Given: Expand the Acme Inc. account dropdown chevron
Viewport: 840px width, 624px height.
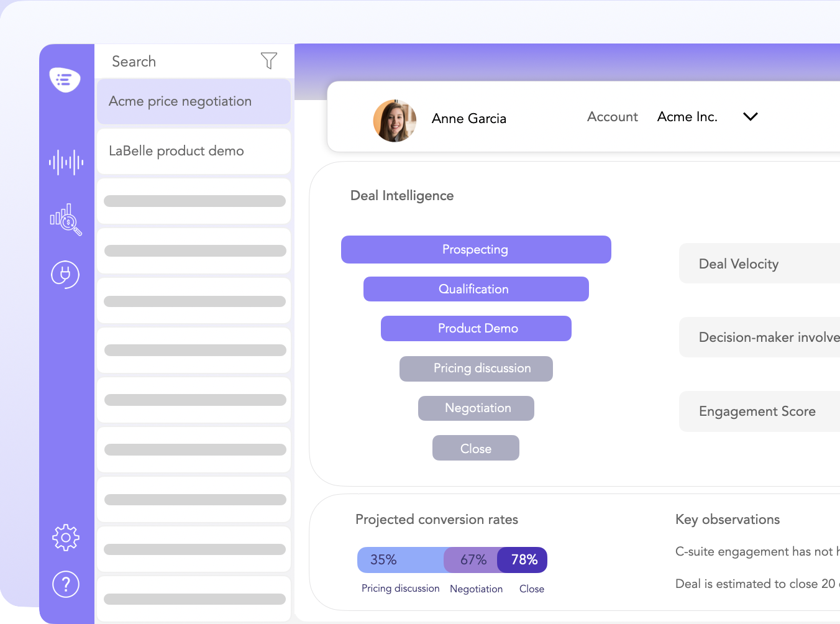Looking at the screenshot, I should [751, 117].
